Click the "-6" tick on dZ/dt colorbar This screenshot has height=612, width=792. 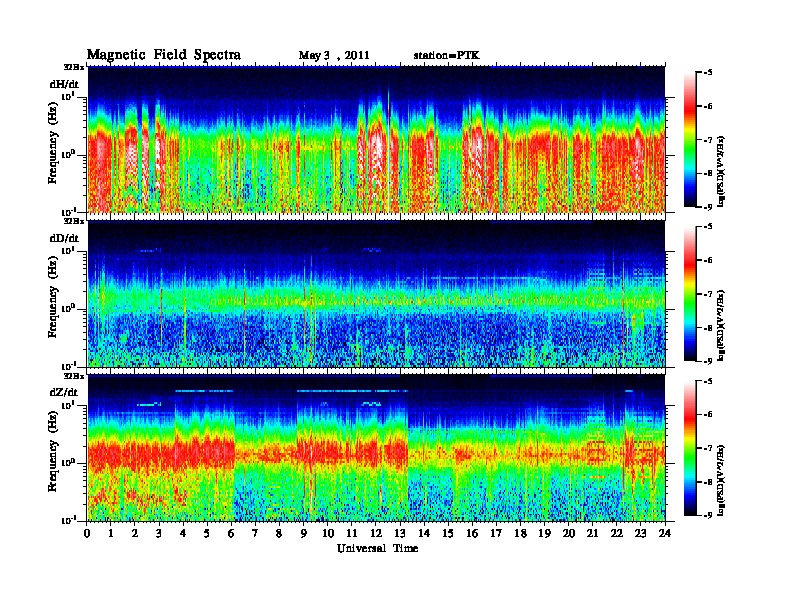pyautogui.click(x=709, y=414)
